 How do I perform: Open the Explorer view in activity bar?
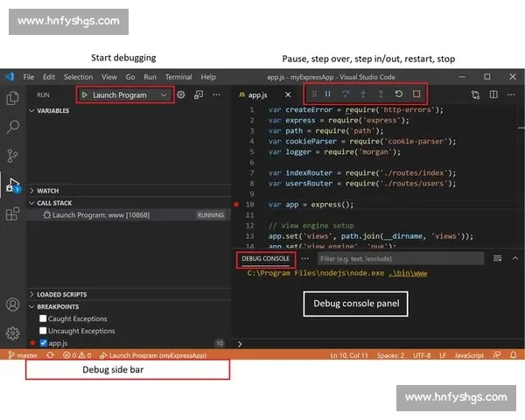click(13, 98)
